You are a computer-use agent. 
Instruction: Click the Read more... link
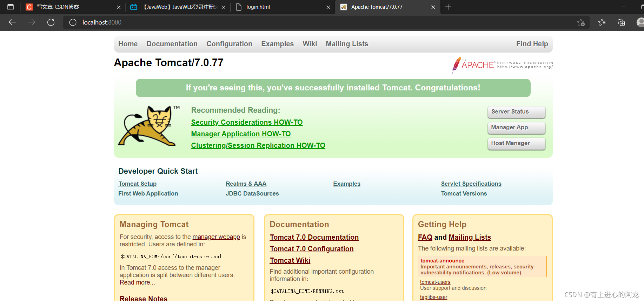(x=137, y=282)
